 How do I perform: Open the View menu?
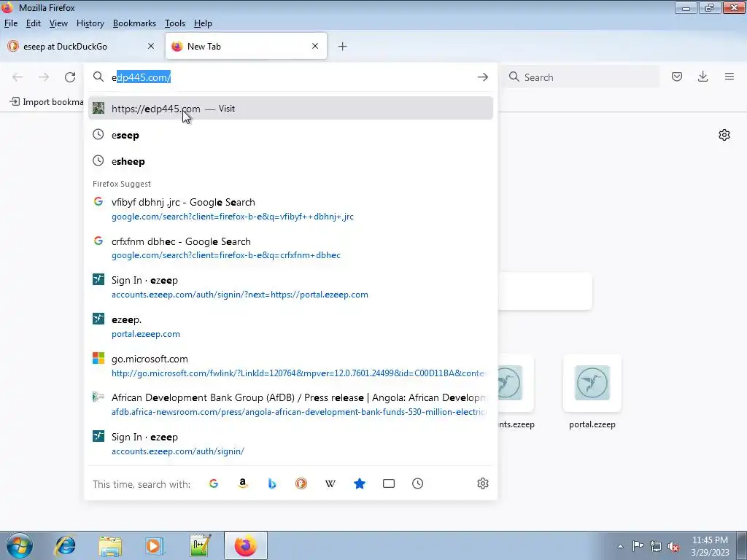58,23
